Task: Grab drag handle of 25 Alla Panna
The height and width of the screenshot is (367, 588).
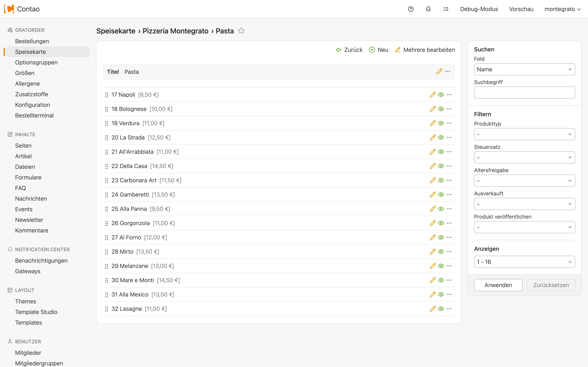Action: [106, 209]
